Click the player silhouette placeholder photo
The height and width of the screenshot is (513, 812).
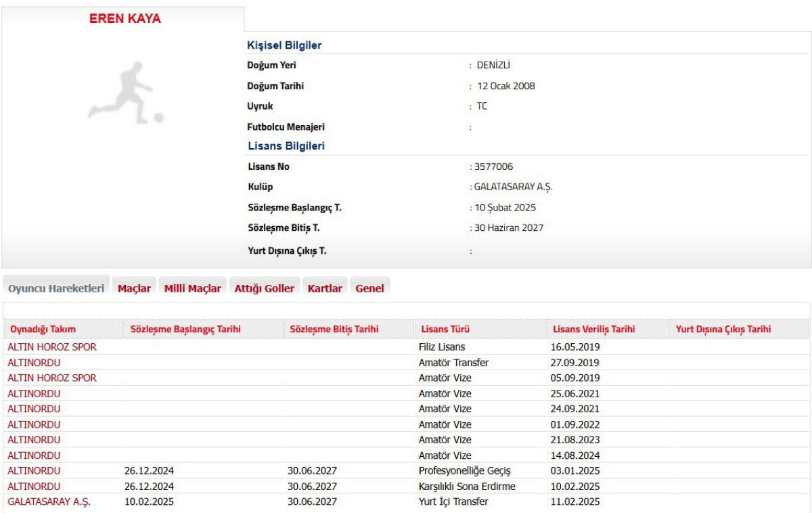(x=125, y=93)
